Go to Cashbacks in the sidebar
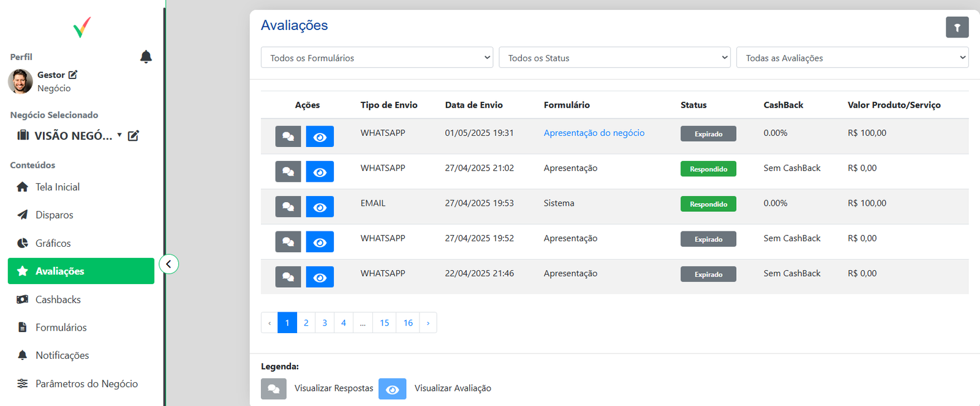This screenshot has height=406, width=980. tap(58, 299)
